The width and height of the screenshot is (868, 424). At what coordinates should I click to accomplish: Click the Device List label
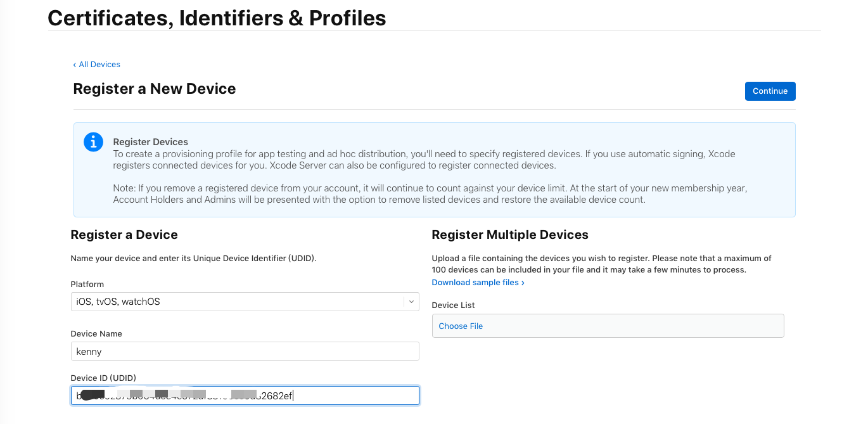[454, 305]
